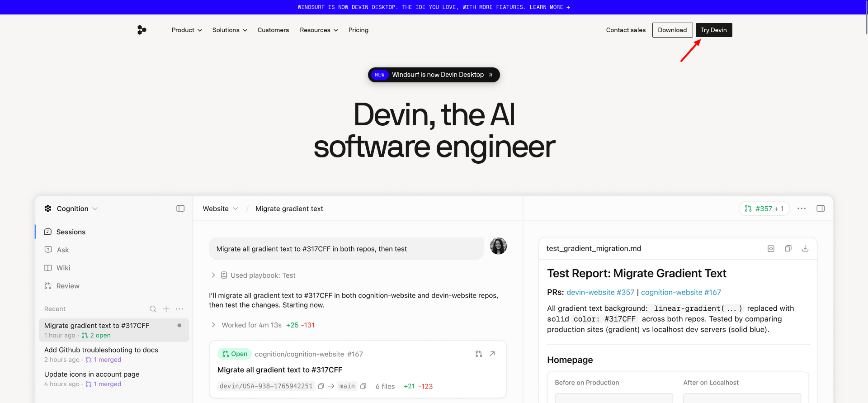The height and width of the screenshot is (403, 868).
Task: Click the 1 merged label under Add Github troubleshooting
Action: click(x=104, y=360)
